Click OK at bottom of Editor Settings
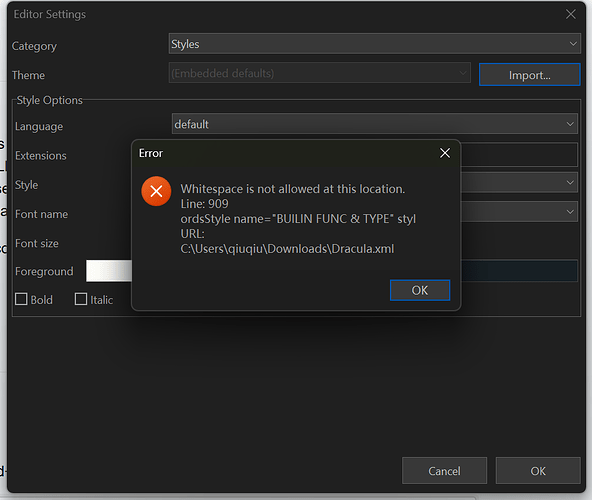The image size is (592, 500). point(538,471)
